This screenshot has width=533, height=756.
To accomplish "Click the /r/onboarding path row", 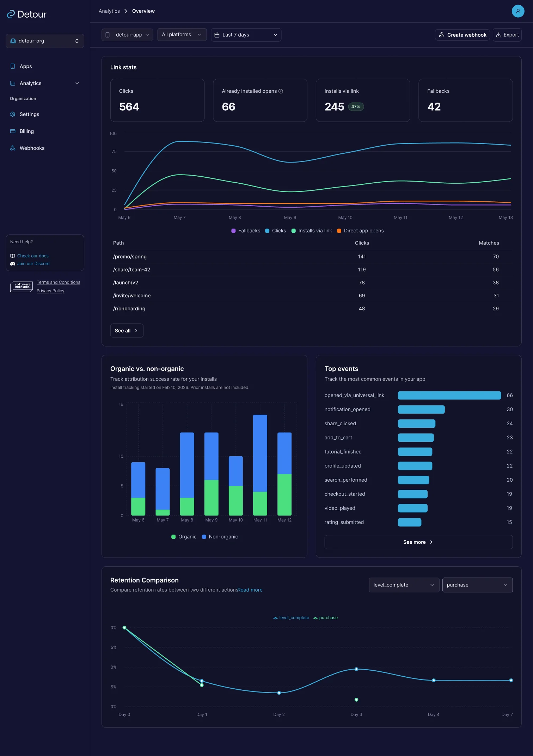I will pos(311,309).
